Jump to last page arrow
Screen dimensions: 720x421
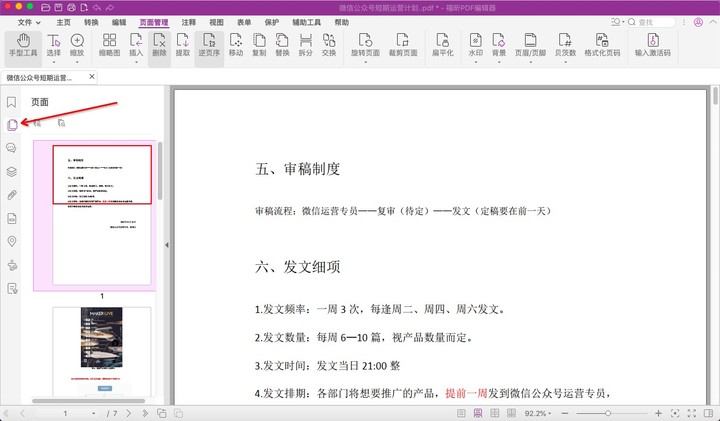(145, 413)
